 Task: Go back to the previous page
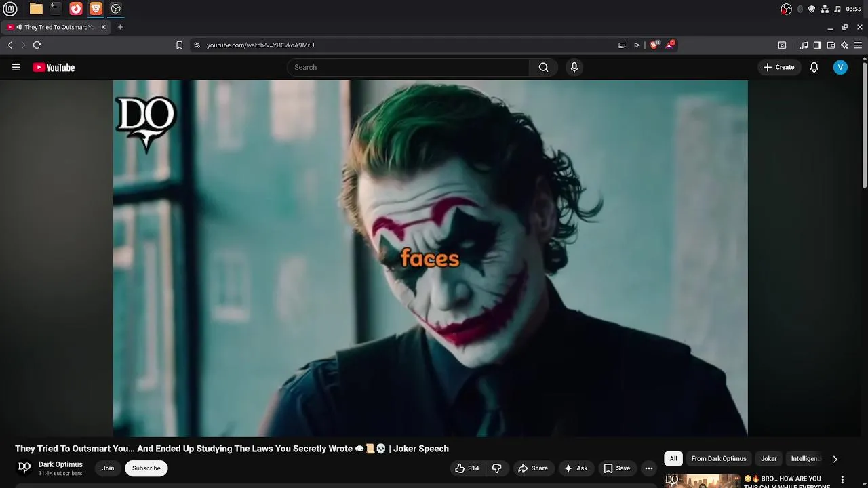(9, 45)
